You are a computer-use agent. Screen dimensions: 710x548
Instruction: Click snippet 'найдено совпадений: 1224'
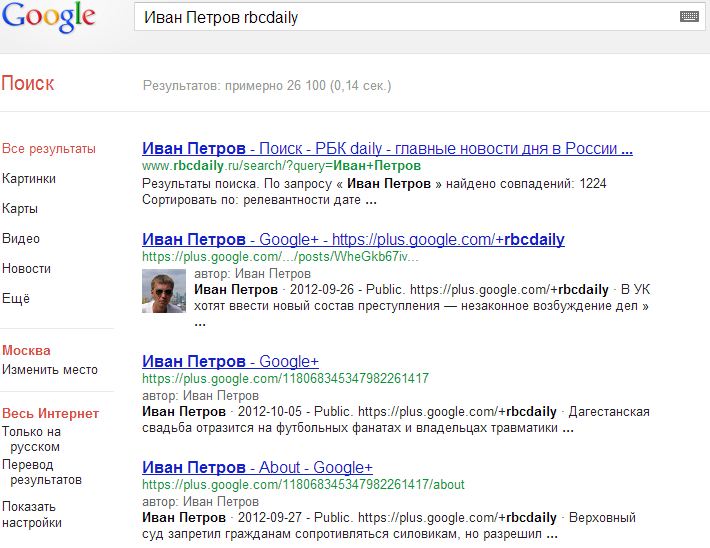tap(526, 183)
